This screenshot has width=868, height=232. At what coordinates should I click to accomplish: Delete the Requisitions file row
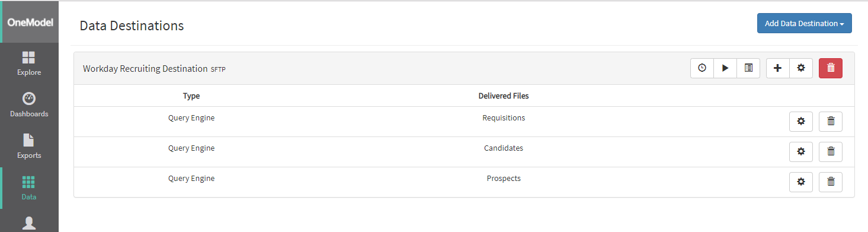click(831, 121)
